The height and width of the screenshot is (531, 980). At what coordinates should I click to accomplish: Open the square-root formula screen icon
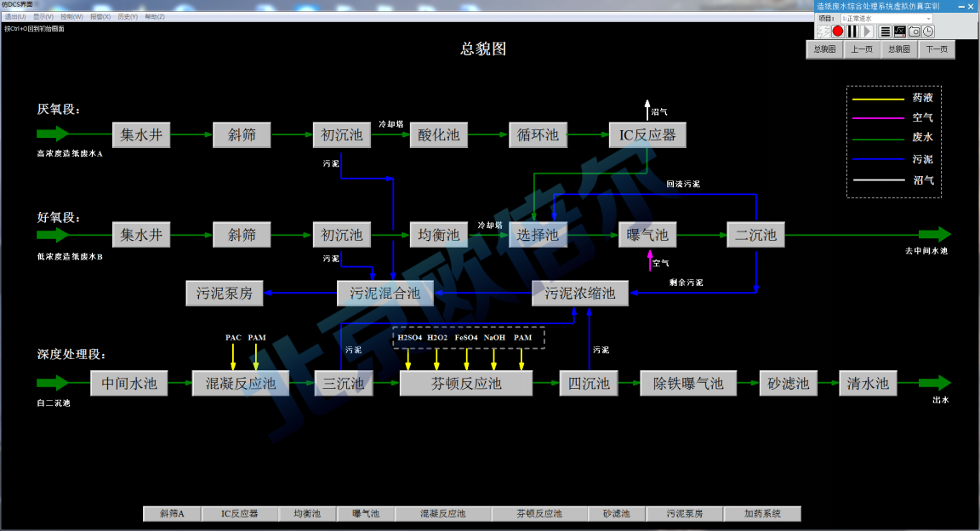(x=899, y=31)
